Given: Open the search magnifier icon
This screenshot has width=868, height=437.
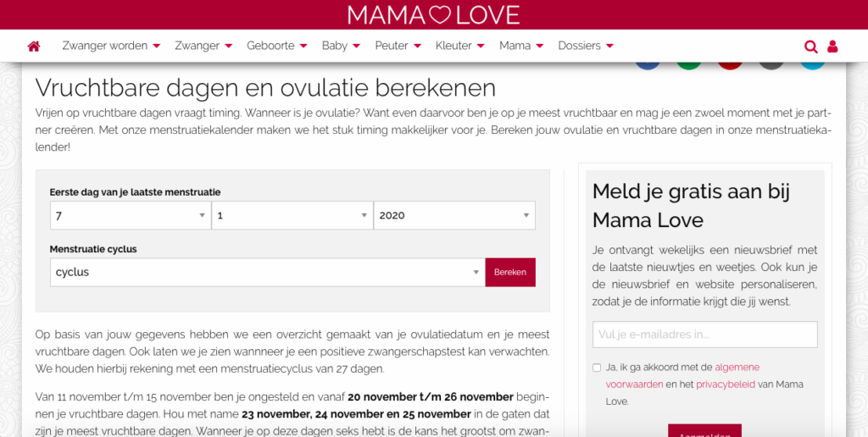Looking at the screenshot, I should (810, 47).
